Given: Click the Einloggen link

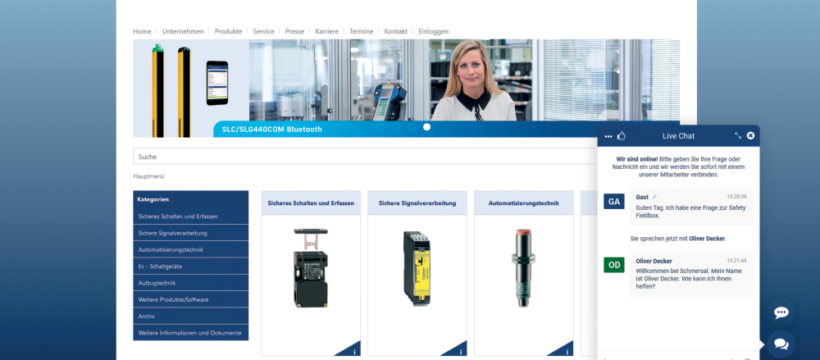Looking at the screenshot, I should 434,31.
